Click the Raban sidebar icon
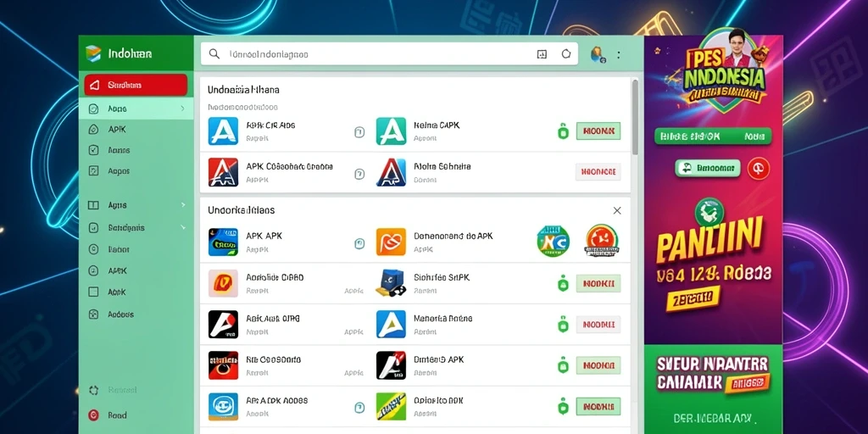This screenshot has height=434, width=868. [x=93, y=250]
